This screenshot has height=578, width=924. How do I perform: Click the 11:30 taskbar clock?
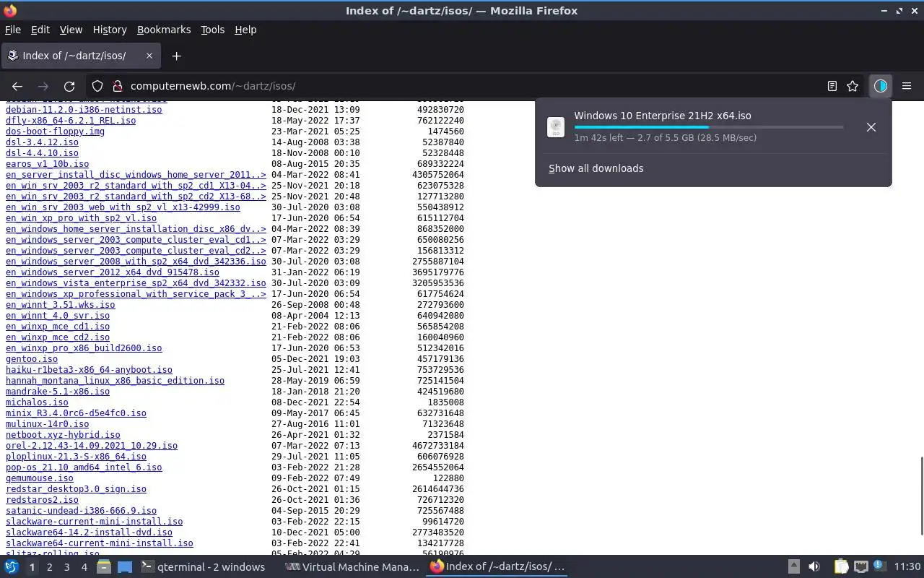(907, 567)
